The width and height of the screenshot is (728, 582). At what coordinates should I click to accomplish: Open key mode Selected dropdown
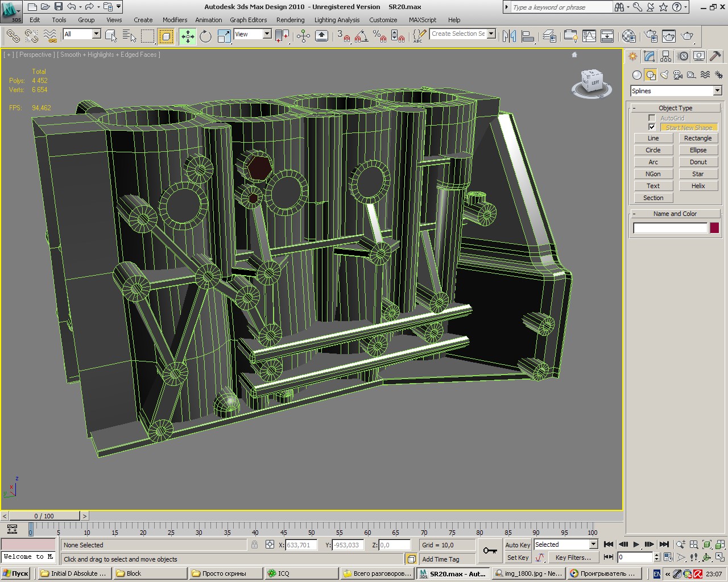[x=593, y=544]
